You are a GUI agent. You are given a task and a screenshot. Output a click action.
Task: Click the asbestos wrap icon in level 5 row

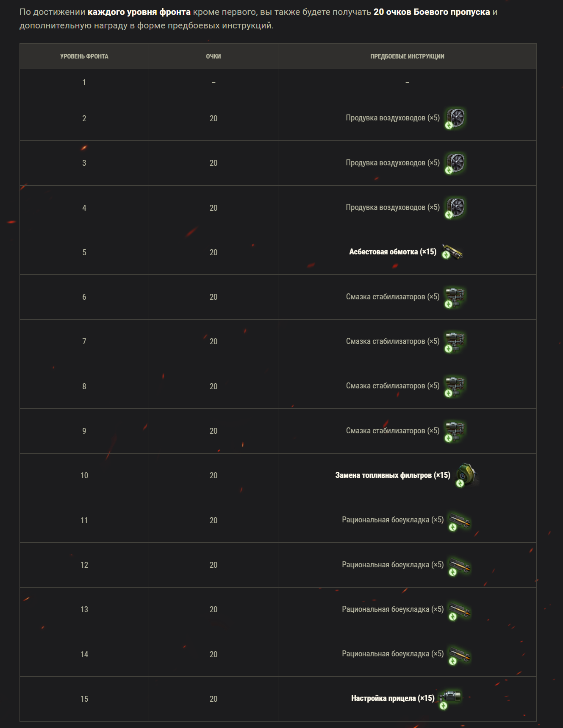(452, 252)
